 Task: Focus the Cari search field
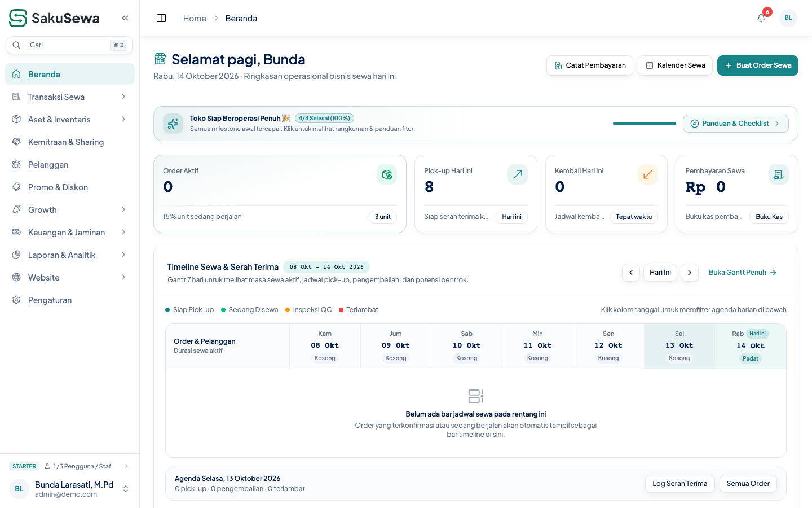pyautogui.click(x=70, y=45)
